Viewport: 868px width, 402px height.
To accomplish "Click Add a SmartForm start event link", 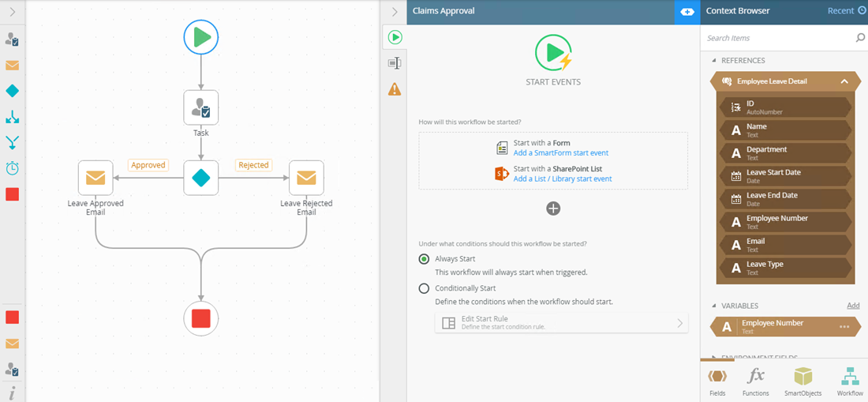I will click(560, 153).
